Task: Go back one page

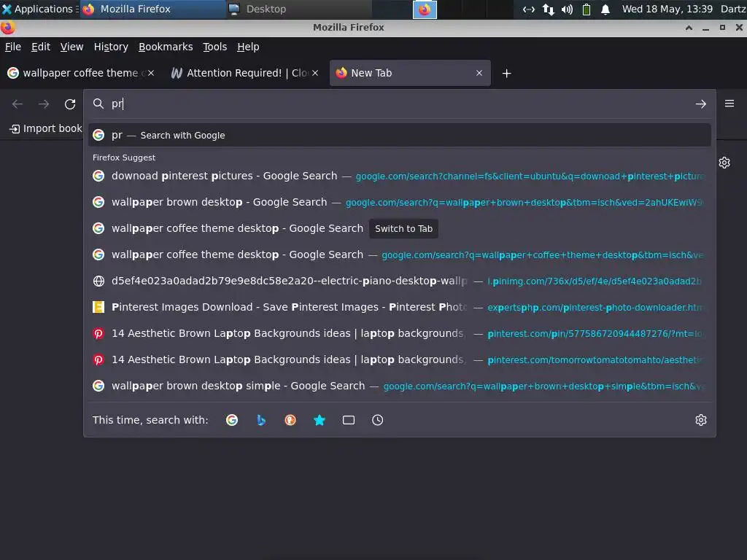Action: (x=18, y=104)
